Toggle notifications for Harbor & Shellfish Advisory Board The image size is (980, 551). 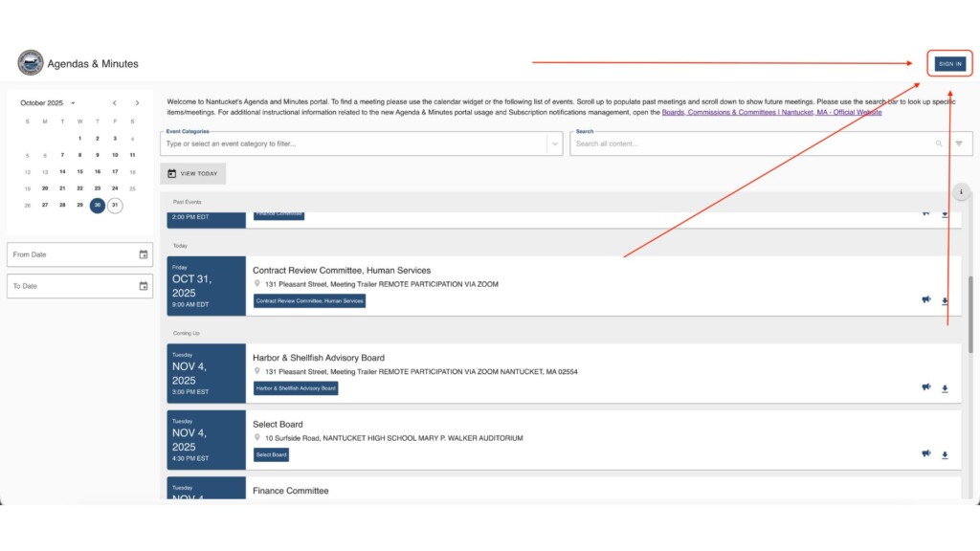[x=925, y=388]
